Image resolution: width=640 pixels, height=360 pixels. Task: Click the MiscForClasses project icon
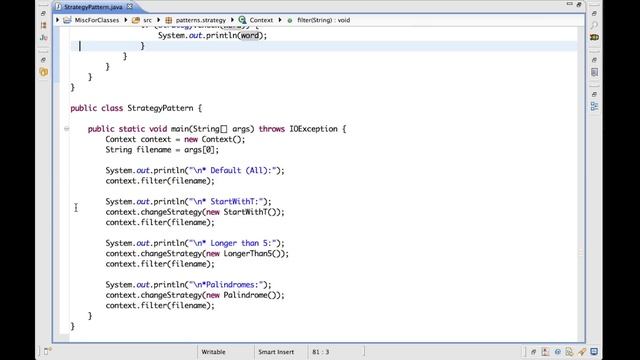(67, 20)
